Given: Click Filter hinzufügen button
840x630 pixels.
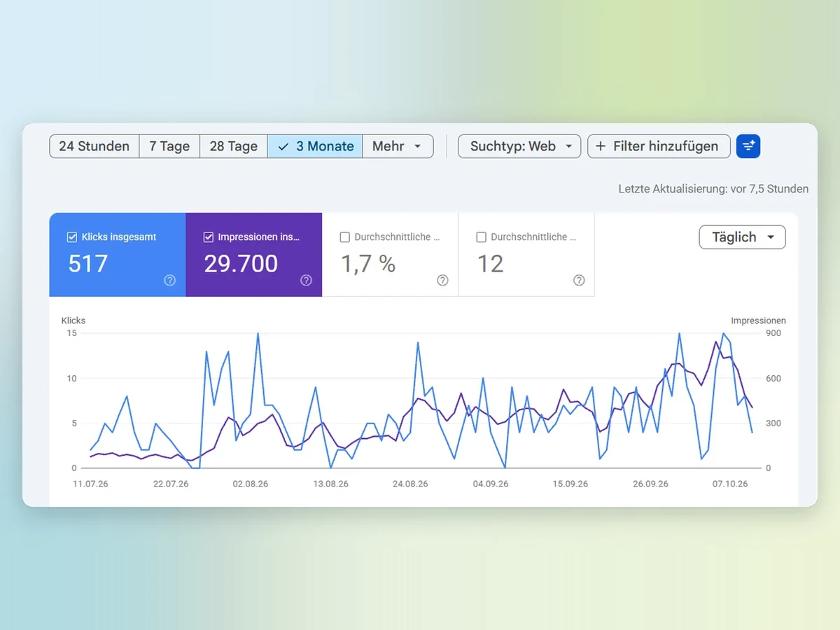Looking at the screenshot, I should point(659,146).
